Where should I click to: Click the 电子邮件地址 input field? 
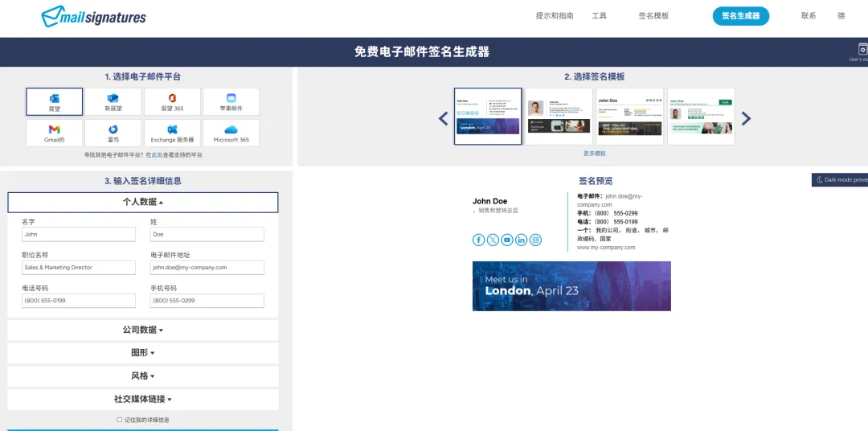207,268
